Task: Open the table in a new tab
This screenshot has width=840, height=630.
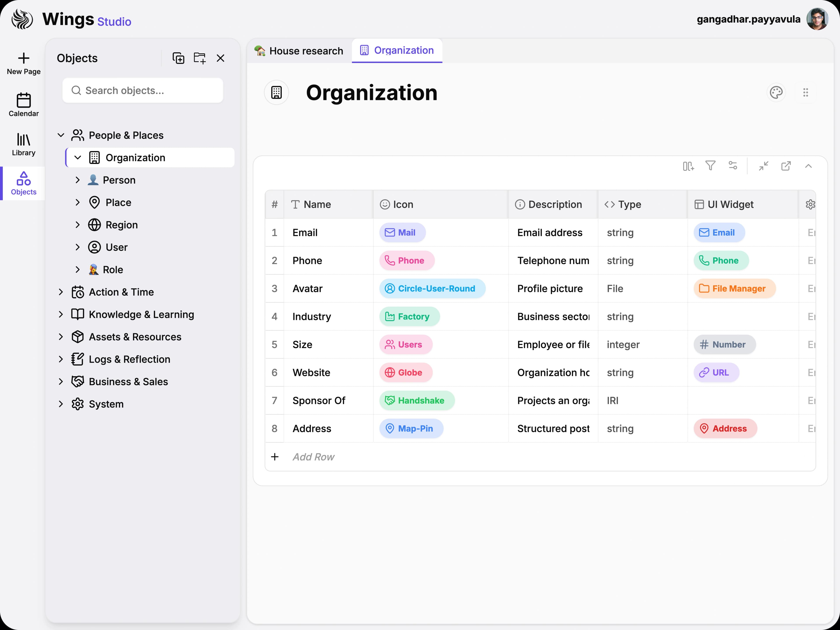Action: (786, 166)
